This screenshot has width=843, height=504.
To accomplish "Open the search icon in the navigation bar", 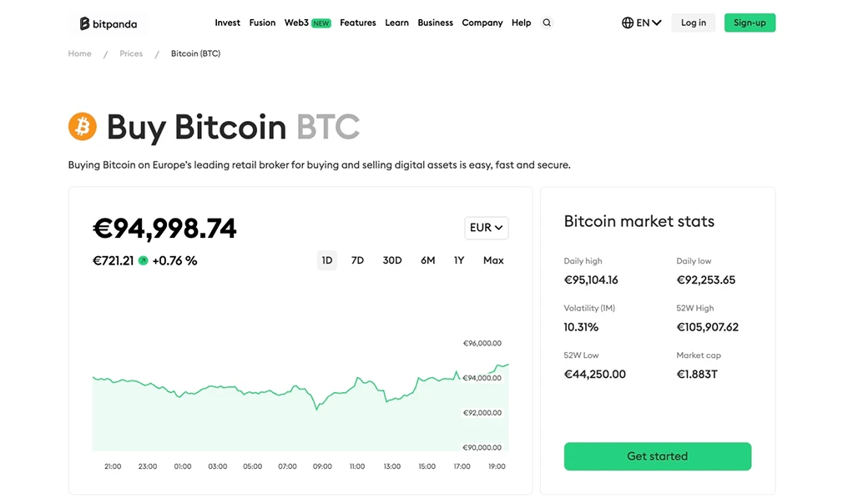I will click(x=547, y=23).
